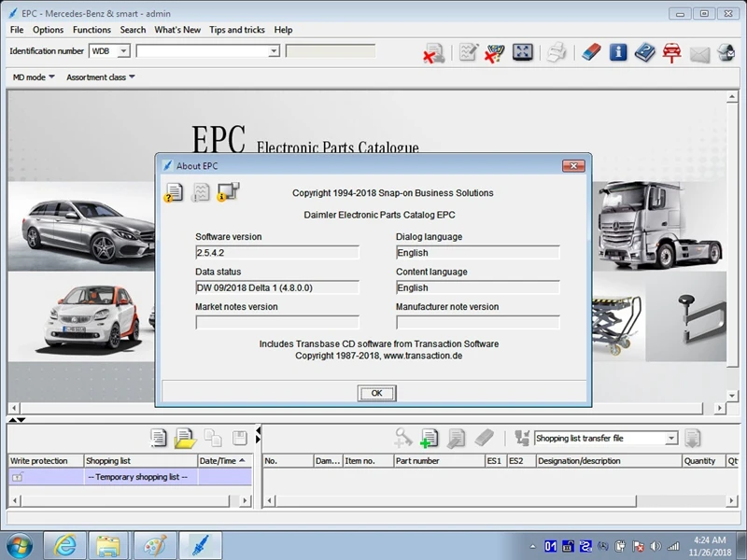
Task: Open the Functions menu
Action: (92, 30)
